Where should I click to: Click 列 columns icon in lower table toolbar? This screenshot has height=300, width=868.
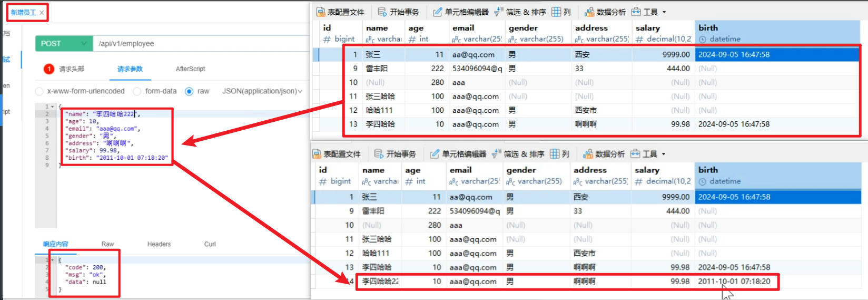555,154
